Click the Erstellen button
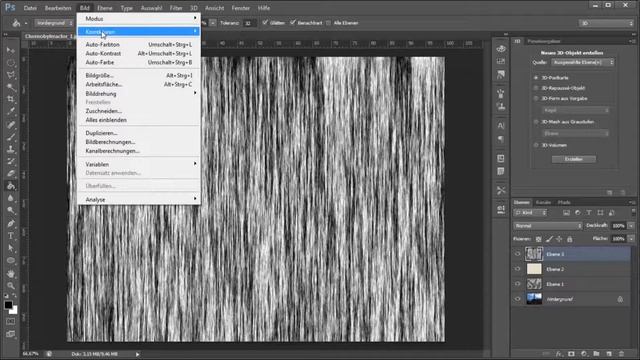 tap(573, 159)
